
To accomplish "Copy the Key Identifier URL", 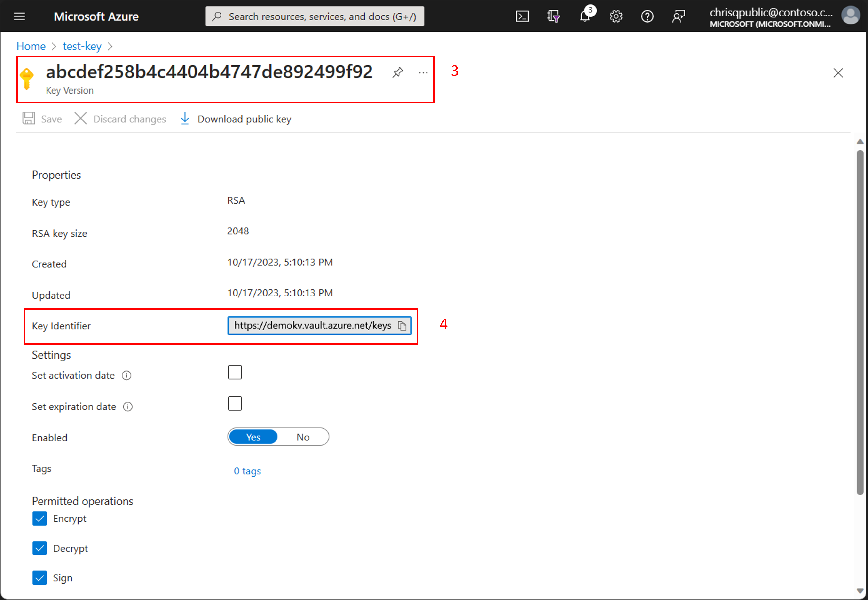I will click(x=402, y=326).
